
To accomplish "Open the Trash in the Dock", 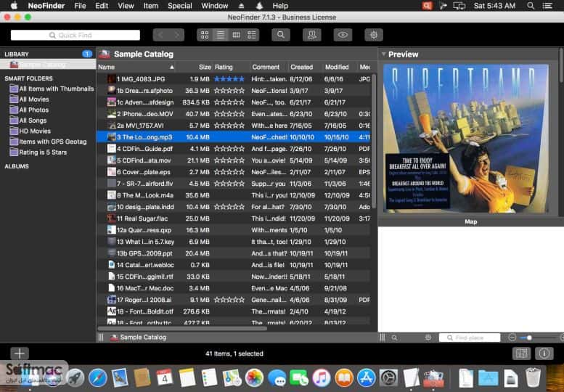I will [x=533, y=377].
